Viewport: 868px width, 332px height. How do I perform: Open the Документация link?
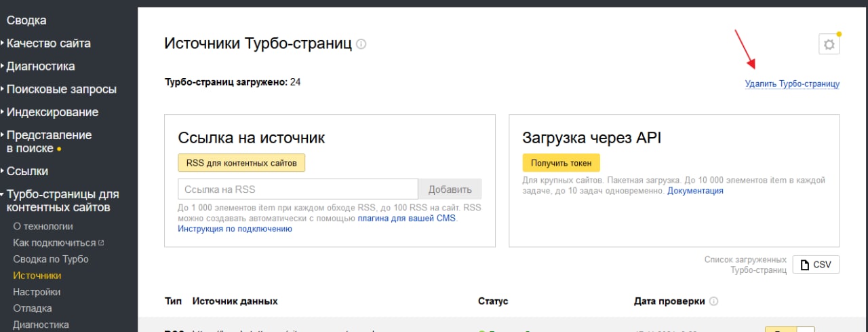[695, 191]
